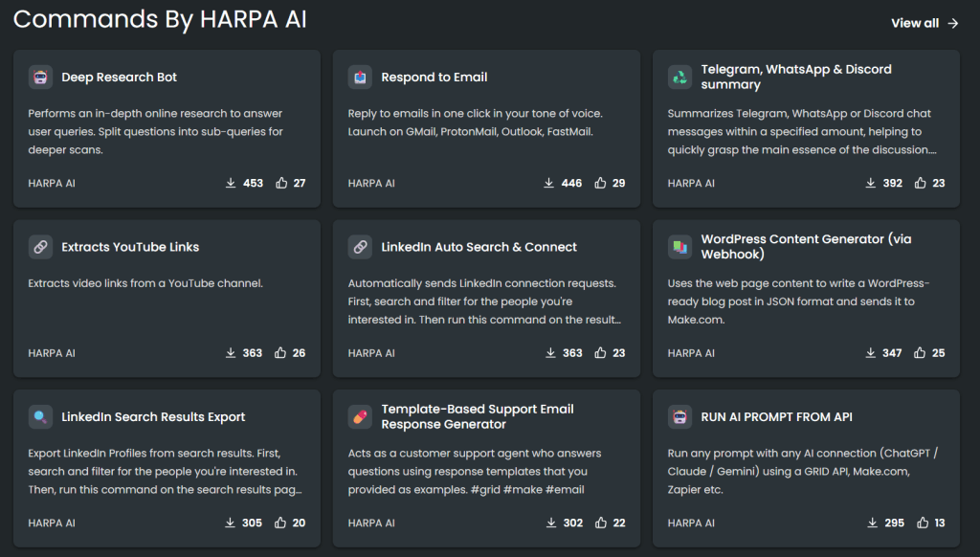This screenshot has height=557, width=980.
Task: Click the 392 download count
Action: pos(893,183)
